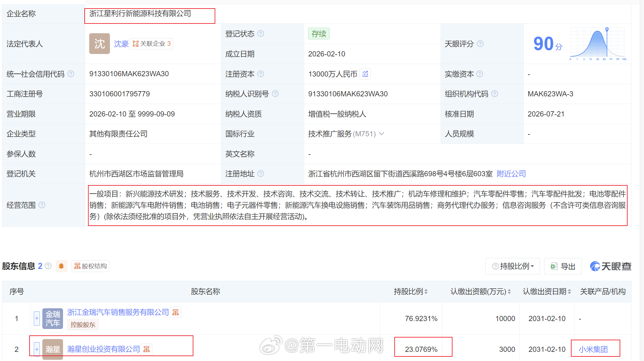Expand the 技术推广服务 industry chevron

[x=382, y=134]
